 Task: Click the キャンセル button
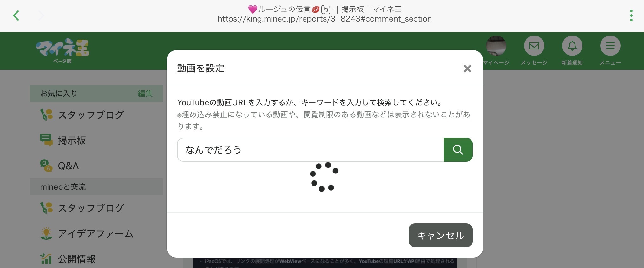pos(441,235)
